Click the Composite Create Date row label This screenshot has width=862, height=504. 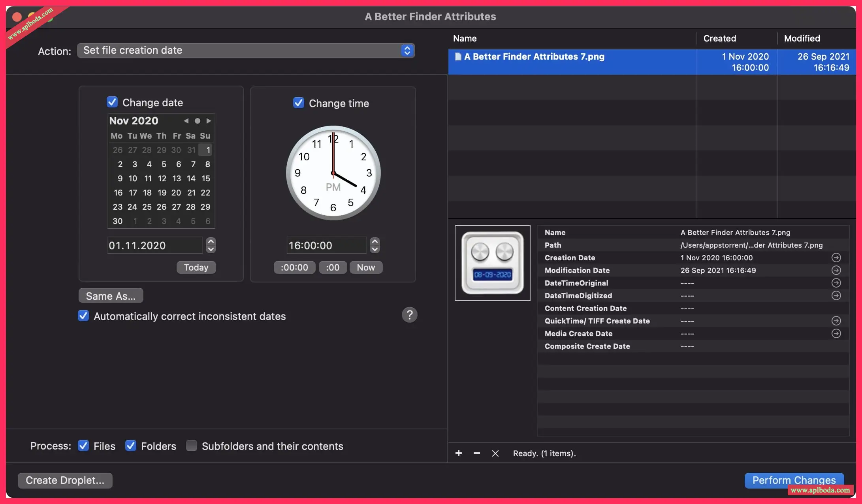tap(587, 346)
